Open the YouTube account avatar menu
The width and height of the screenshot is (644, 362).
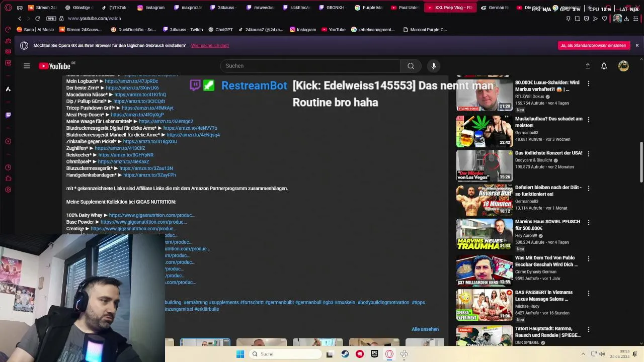coord(623,66)
